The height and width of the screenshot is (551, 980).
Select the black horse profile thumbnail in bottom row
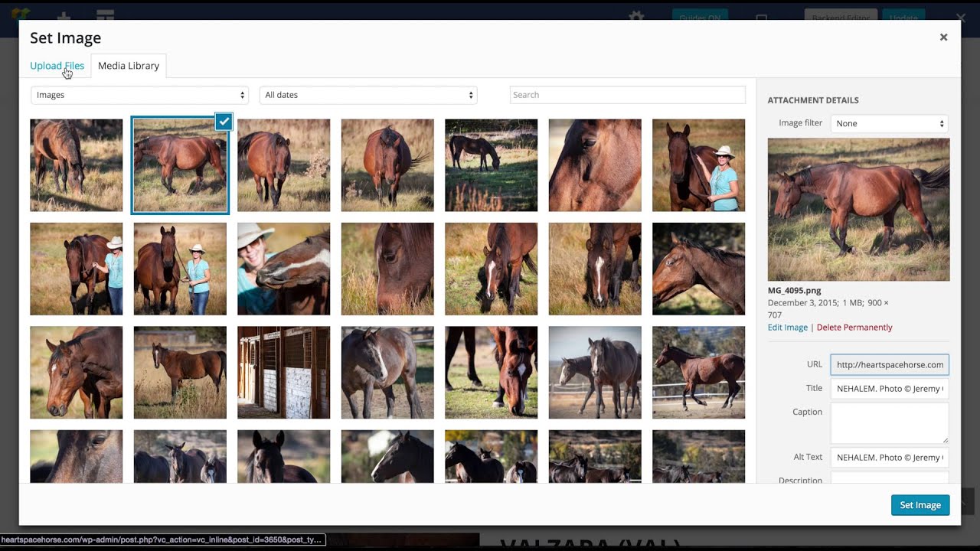[387, 456]
